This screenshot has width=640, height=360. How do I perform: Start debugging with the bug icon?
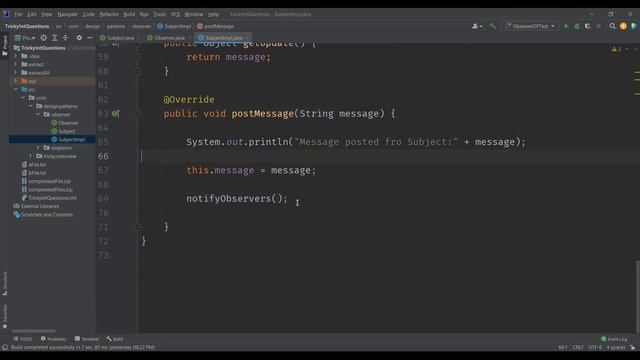click(577, 26)
